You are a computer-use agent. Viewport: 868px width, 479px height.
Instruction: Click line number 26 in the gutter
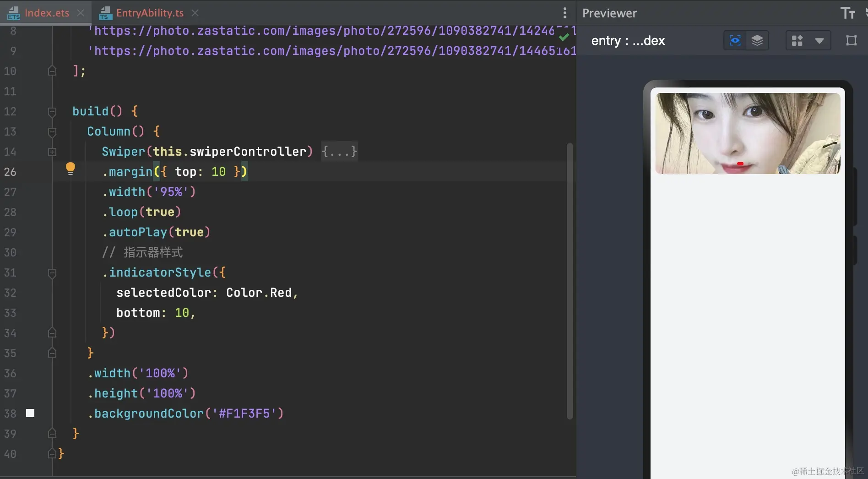click(x=10, y=172)
